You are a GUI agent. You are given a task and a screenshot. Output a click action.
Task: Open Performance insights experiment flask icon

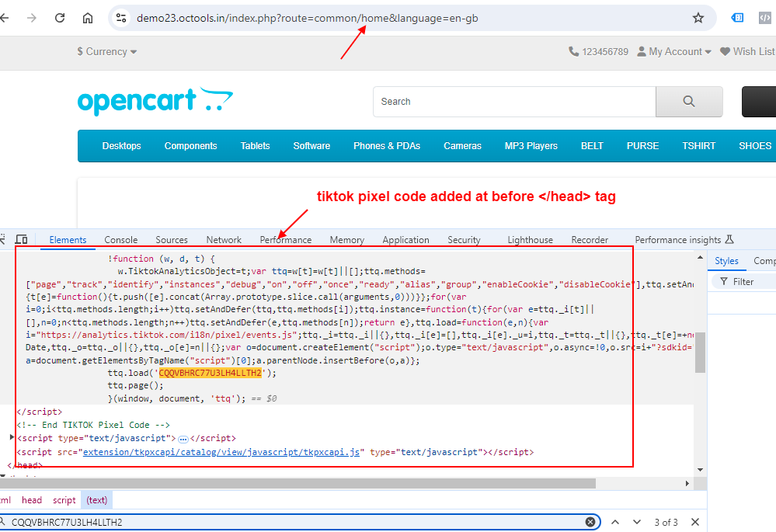tap(729, 239)
